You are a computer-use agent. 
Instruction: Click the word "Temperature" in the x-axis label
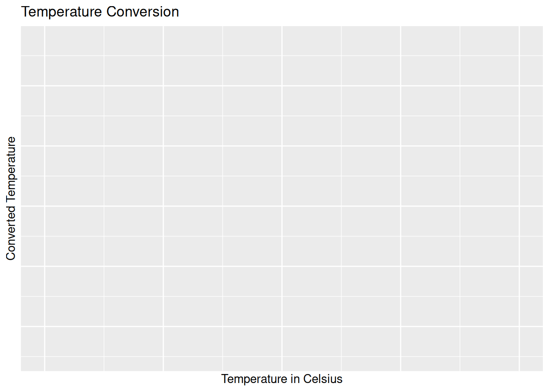(x=254, y=379)
